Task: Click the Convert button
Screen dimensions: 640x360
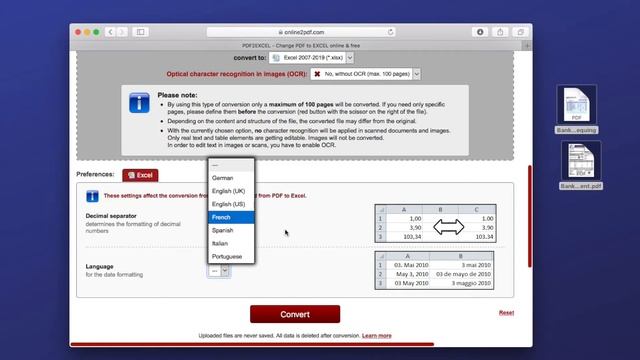Action: pos(295,314)
